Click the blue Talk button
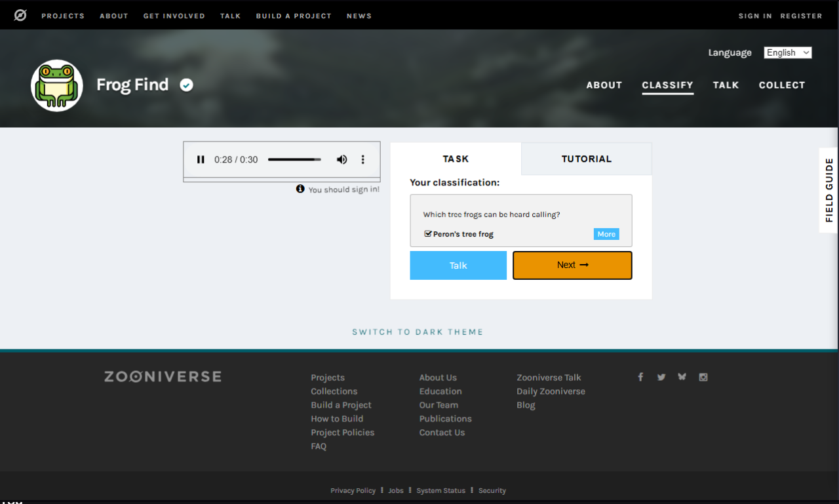The width and height of the screenshot is (839, 504). click(458, 265)
